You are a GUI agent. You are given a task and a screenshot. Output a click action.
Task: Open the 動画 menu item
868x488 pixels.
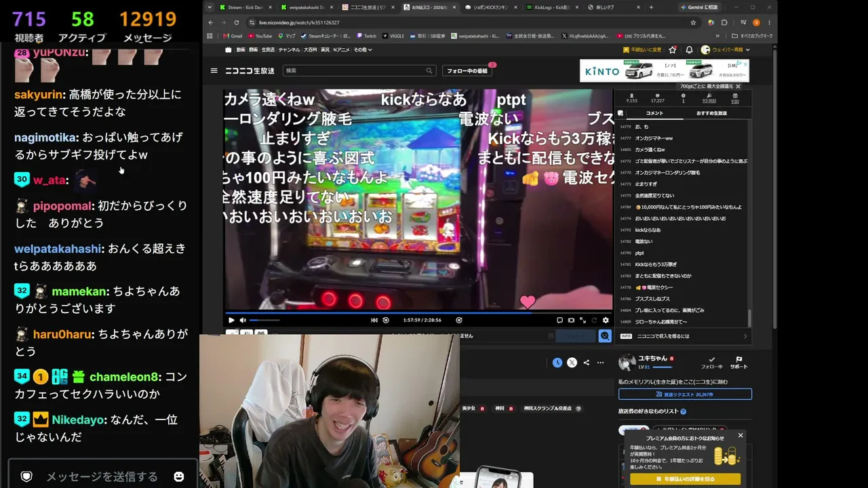[241, 49]
